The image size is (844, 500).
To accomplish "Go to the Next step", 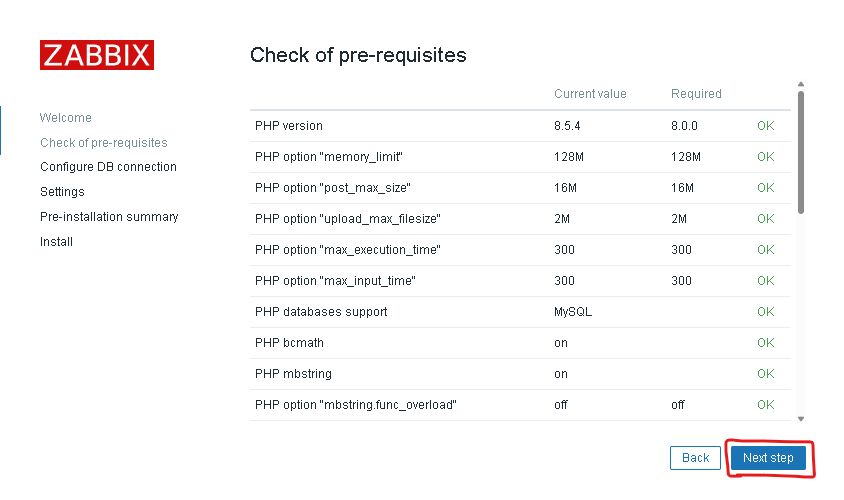I will (768, 458).
